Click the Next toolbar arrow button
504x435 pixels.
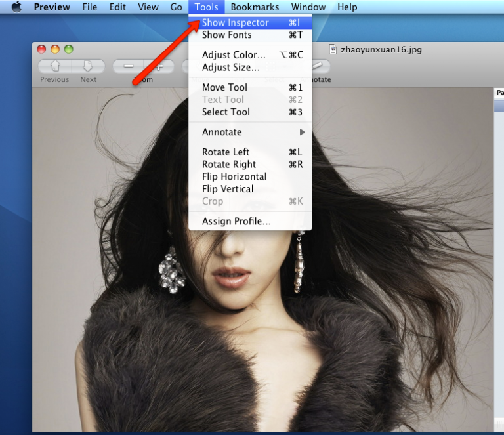[x=88, y=66]
